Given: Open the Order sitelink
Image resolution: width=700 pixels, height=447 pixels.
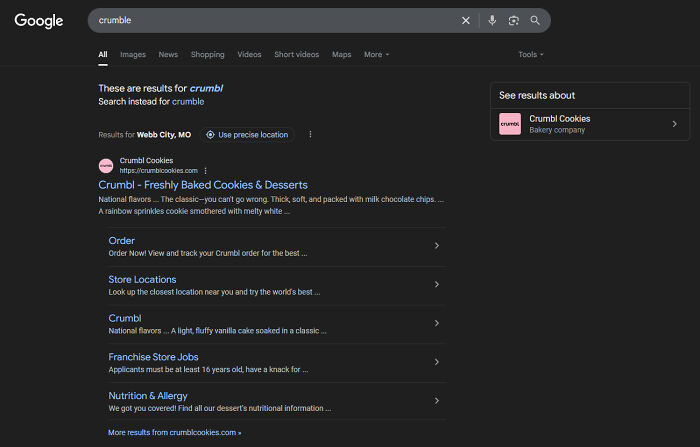Looking at the screenshot, I should (x=121, y=241).
